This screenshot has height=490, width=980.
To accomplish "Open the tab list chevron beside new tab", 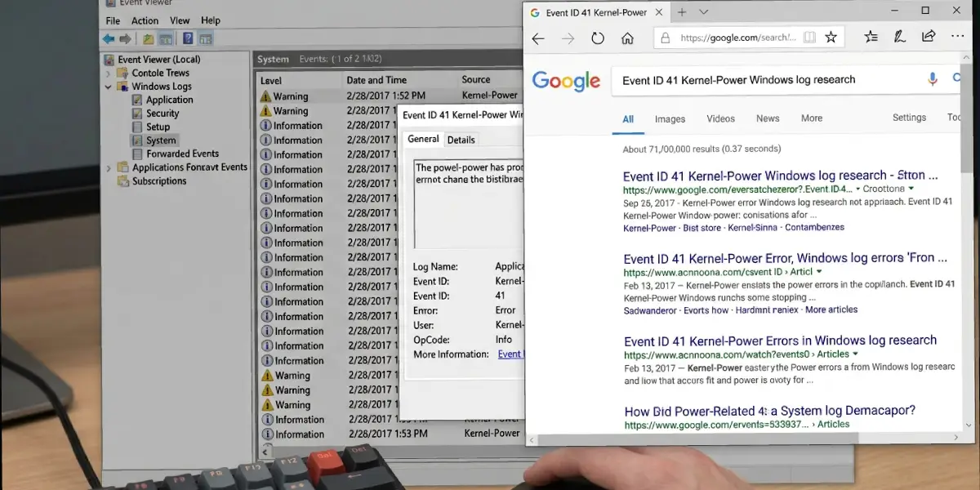I will 703,12.
